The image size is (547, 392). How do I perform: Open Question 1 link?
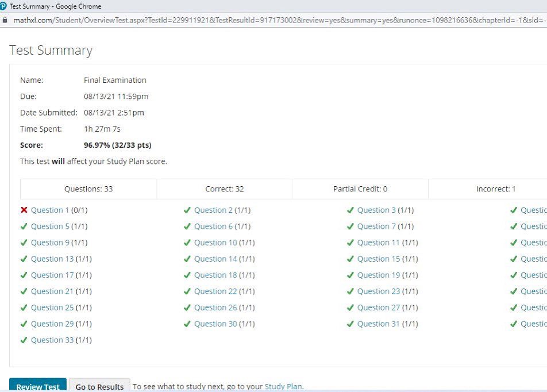pyautogui.click(x=49, y=210)
